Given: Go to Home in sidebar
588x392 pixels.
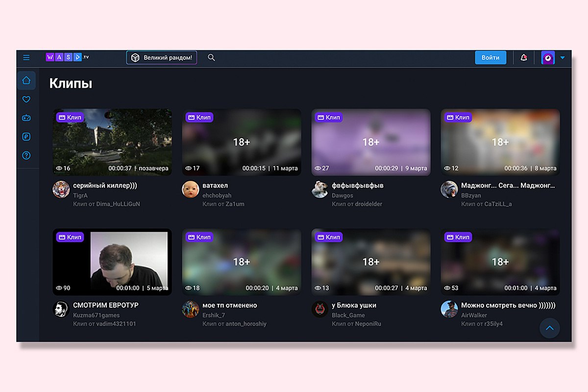Looking at the screenshot, I should [x=26, y=80].
